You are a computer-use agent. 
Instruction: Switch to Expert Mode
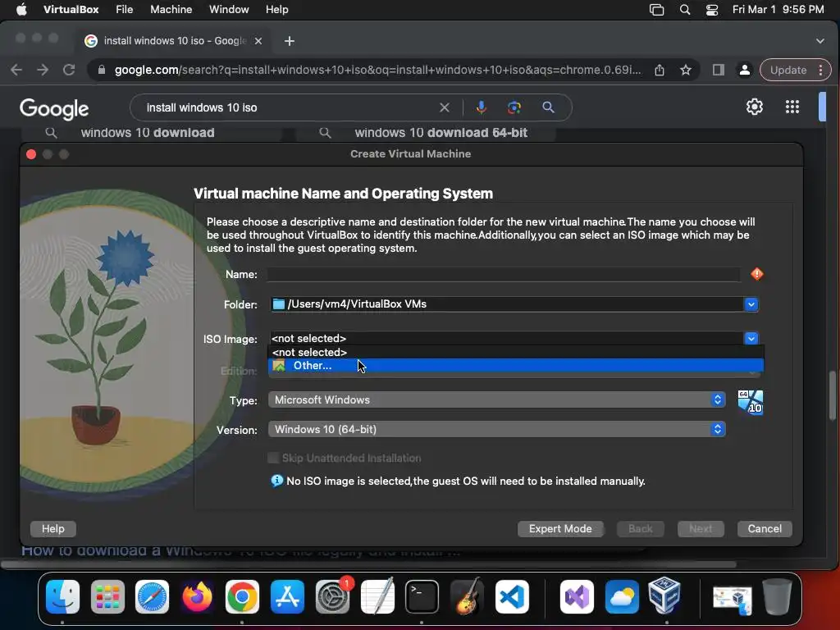560,529
